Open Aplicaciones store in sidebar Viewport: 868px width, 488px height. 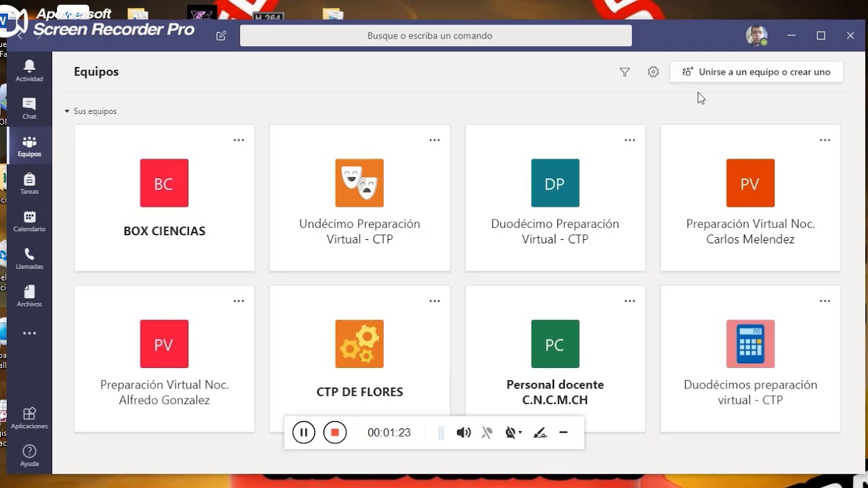point(29,418)
